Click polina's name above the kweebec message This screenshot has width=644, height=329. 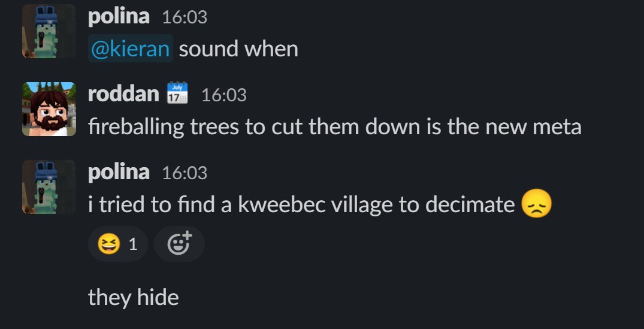[119, 172]
